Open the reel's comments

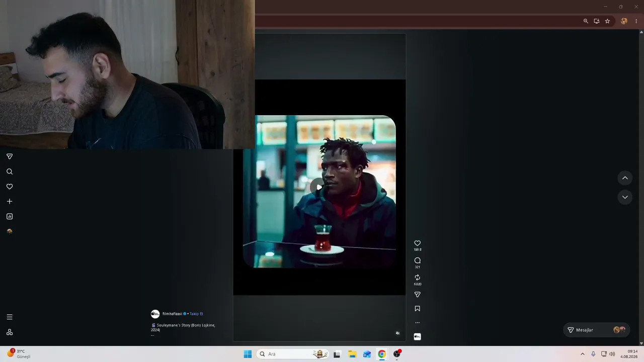[x=417, y=260]
